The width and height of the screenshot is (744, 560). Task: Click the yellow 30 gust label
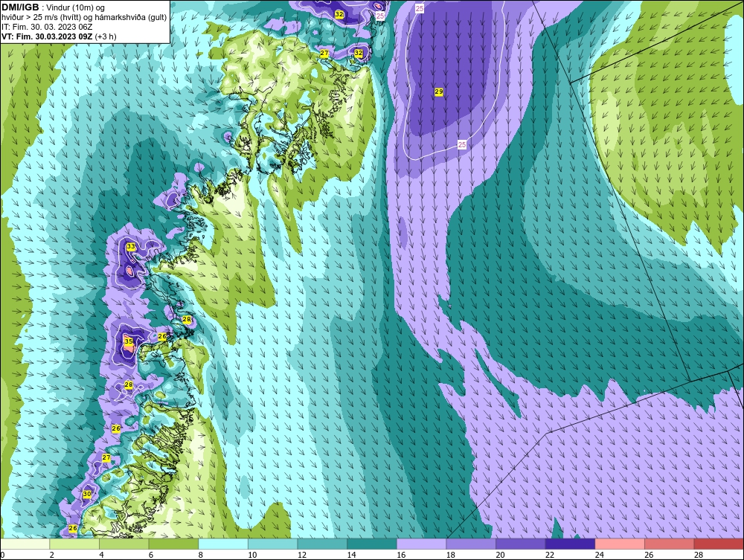click(87, 494)
